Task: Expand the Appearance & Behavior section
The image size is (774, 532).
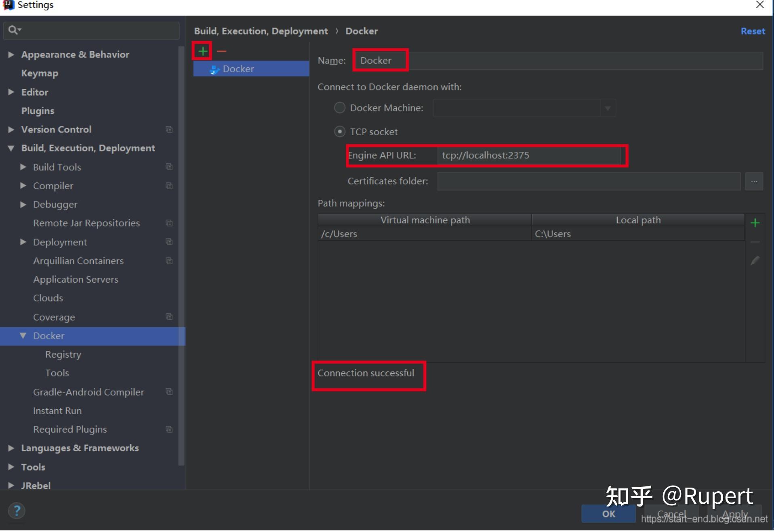Action: point(11,54)
